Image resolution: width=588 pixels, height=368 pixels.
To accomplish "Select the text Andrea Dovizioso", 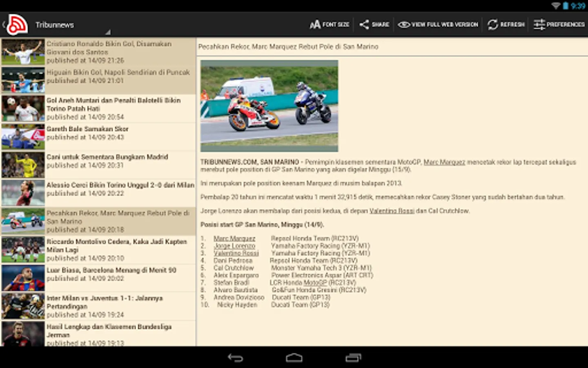I will coord(239,297).
